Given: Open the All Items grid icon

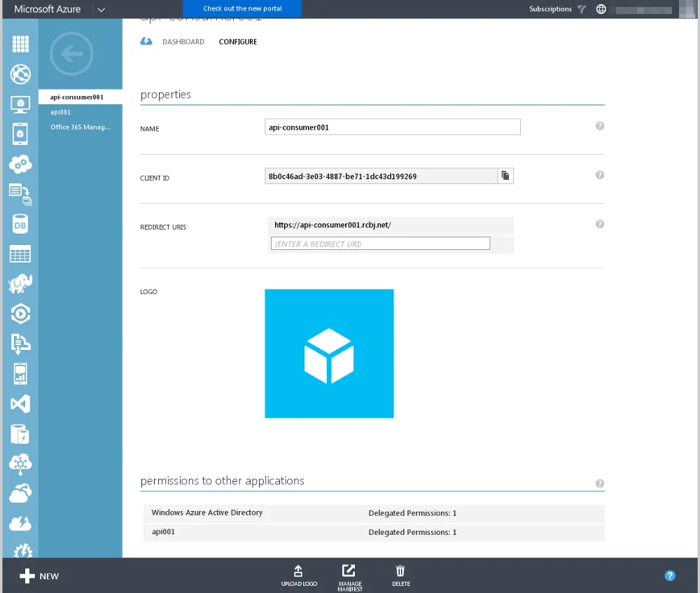Looking at the screenshot, I should 20,44.
